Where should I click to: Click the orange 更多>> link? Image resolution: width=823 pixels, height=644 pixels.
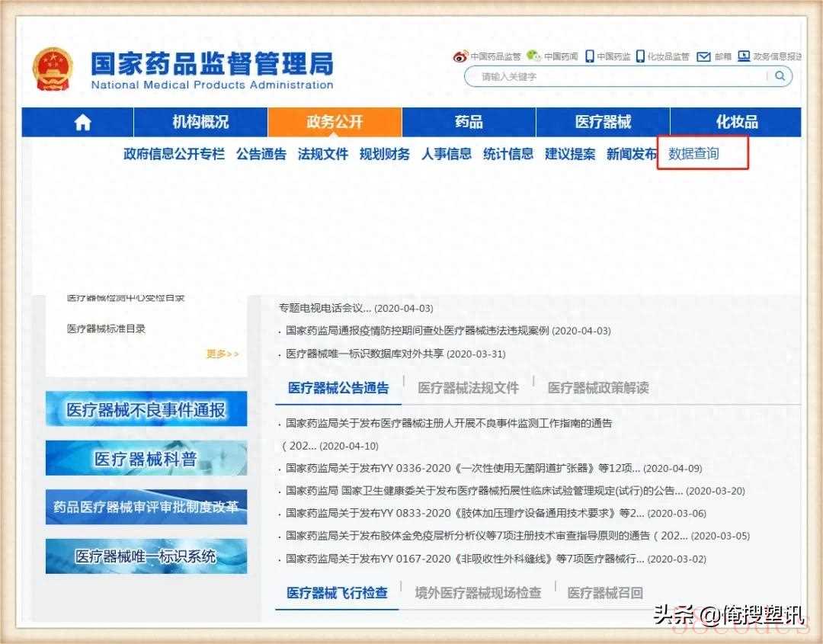(x=223, y=354)
